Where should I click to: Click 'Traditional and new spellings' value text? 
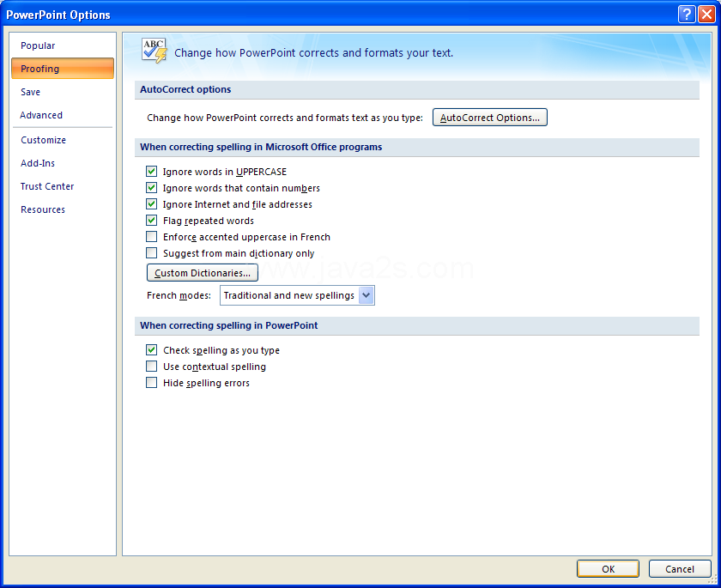288,295
